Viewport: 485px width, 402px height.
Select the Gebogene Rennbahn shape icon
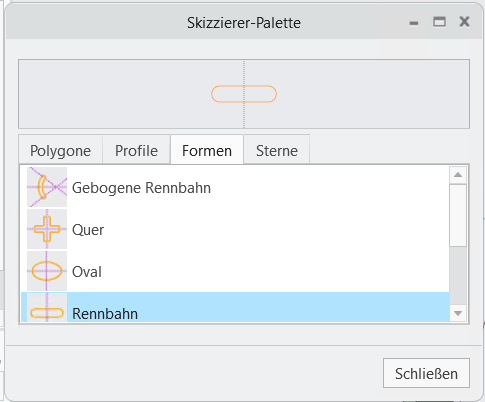pos(47,187)
